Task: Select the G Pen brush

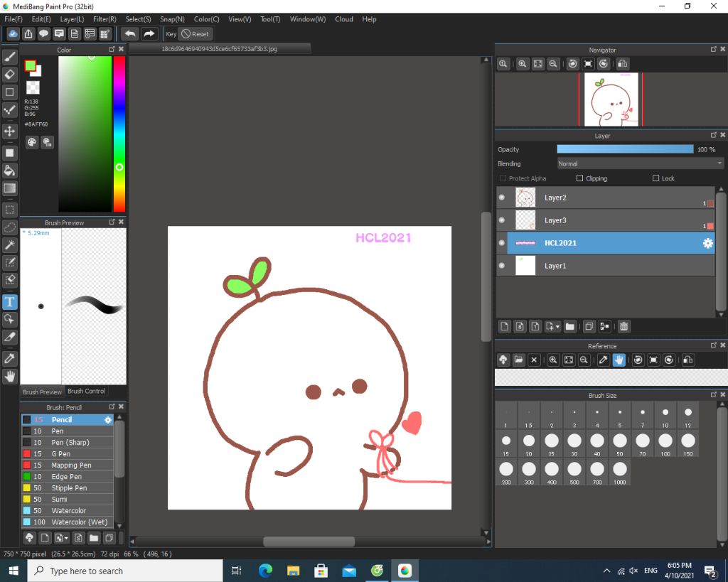Action: click(x=68, y=454)
